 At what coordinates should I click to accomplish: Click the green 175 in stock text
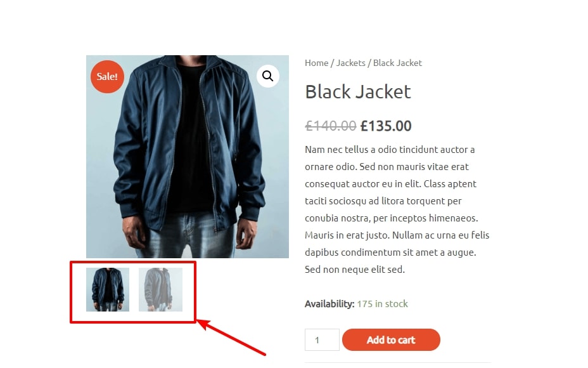(382, 304)
